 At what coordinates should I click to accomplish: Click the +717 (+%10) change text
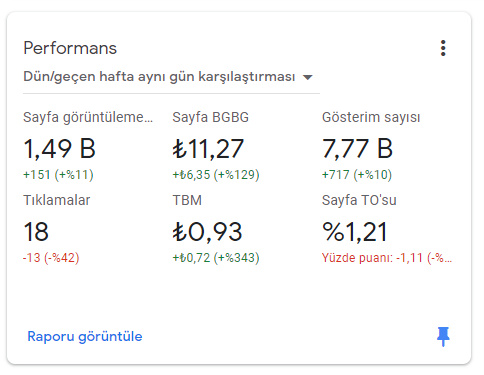point(357,175)
